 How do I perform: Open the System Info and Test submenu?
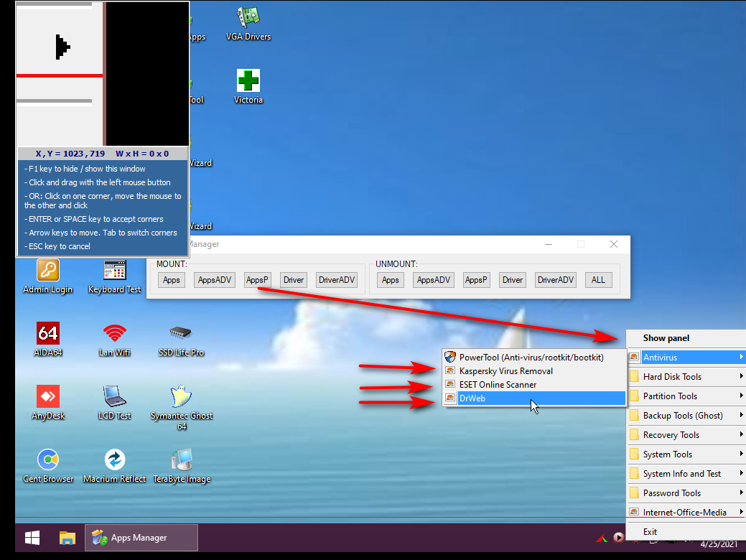pyautogui.click(x=686, y=474)
